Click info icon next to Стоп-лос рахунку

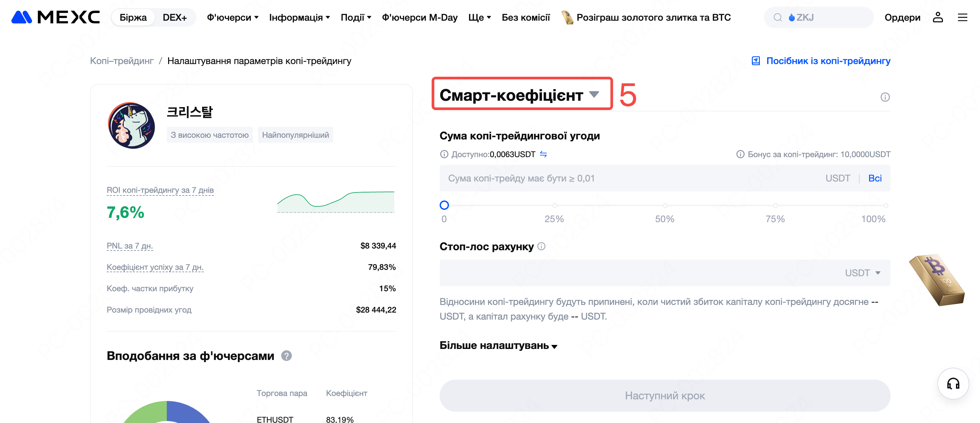pyautogui.click(x=541, y=246)
